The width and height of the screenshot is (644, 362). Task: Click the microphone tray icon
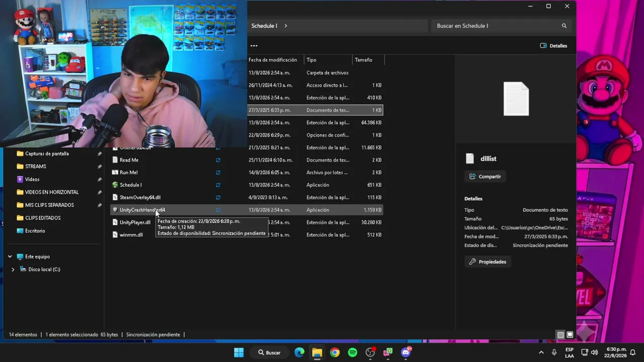pyautogui.click(x=554, y=352)
